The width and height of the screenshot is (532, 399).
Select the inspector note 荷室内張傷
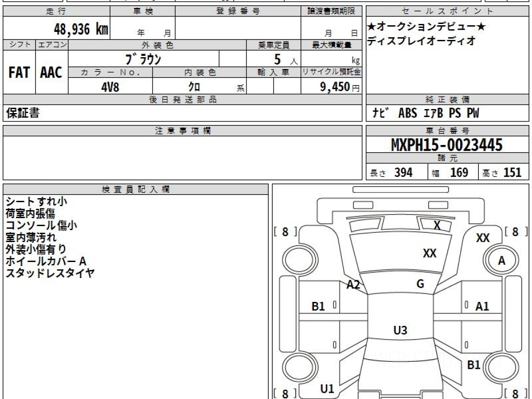click(30, 213)
